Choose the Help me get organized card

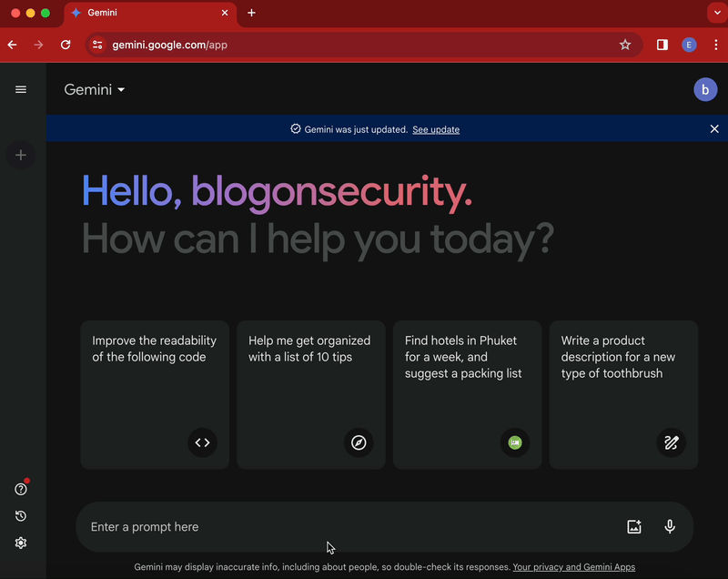tap(311, 395)
